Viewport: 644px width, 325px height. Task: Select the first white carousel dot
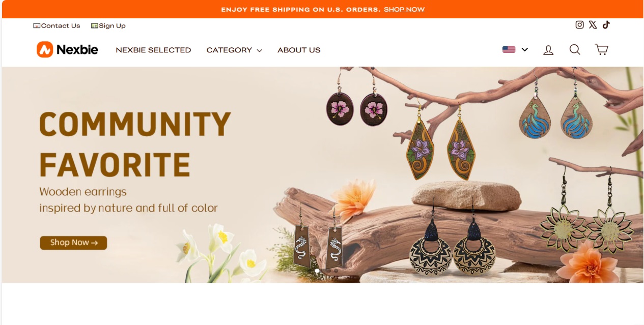click(317, 271)
